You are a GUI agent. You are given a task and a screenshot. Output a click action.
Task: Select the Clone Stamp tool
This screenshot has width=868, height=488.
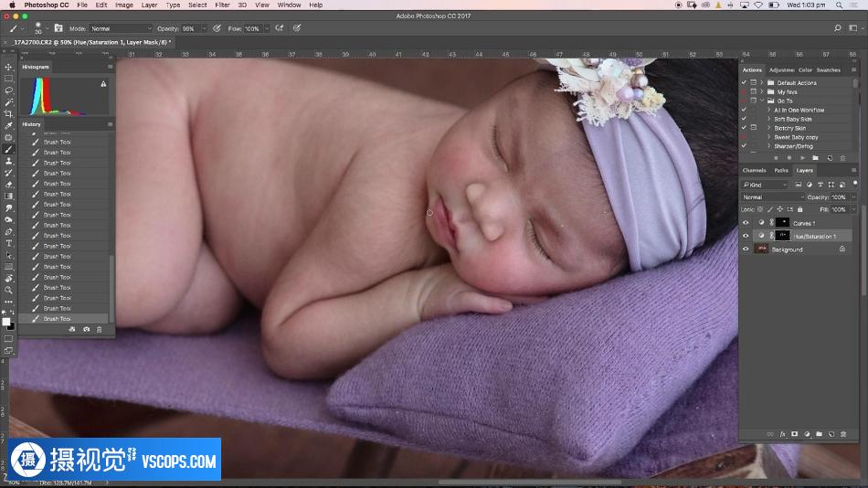click(8, 161)
